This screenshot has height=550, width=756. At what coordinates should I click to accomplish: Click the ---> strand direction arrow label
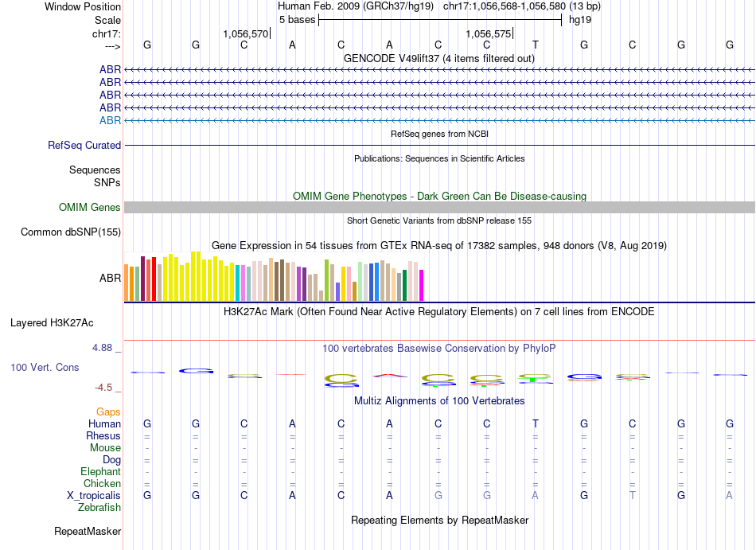click(113, 47)
